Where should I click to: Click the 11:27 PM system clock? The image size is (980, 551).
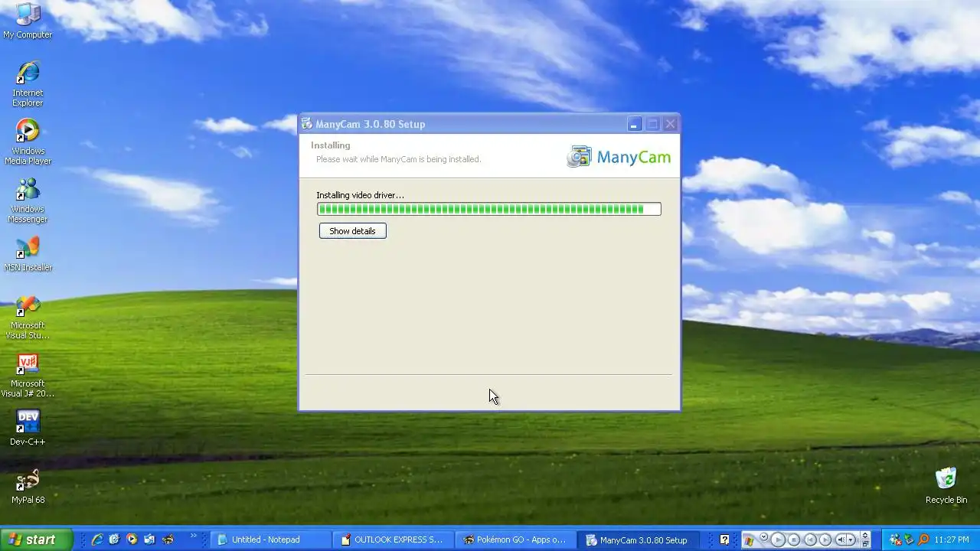tap(952, 540)
